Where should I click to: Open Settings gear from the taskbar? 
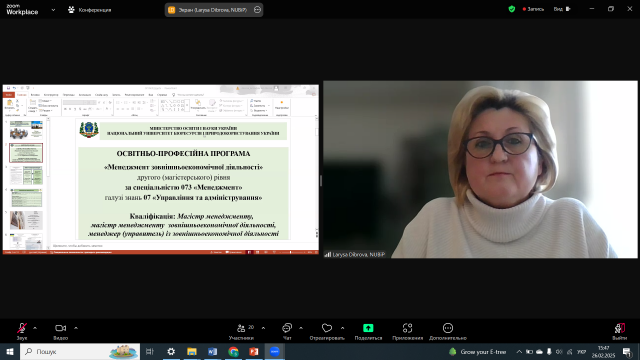(x=171, y=351)
